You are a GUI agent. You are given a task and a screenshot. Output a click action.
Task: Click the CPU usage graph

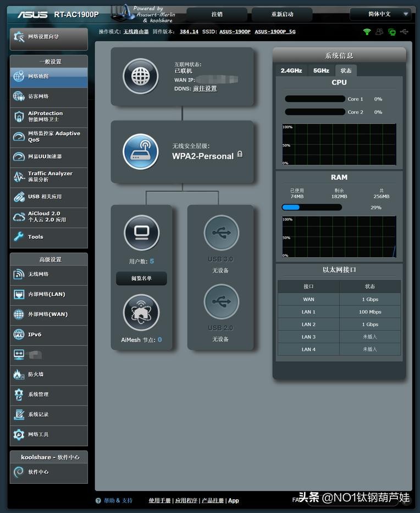click(x=339, y=144)
